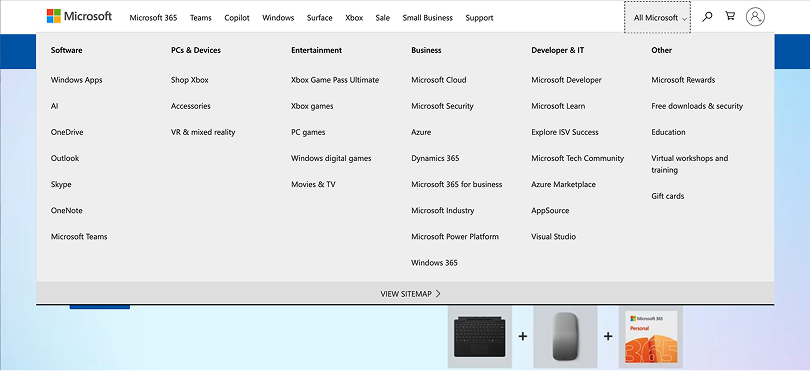Open the Xbox Game Pass Ultimate link
The image size is (810, 371).
click(335, 80)
